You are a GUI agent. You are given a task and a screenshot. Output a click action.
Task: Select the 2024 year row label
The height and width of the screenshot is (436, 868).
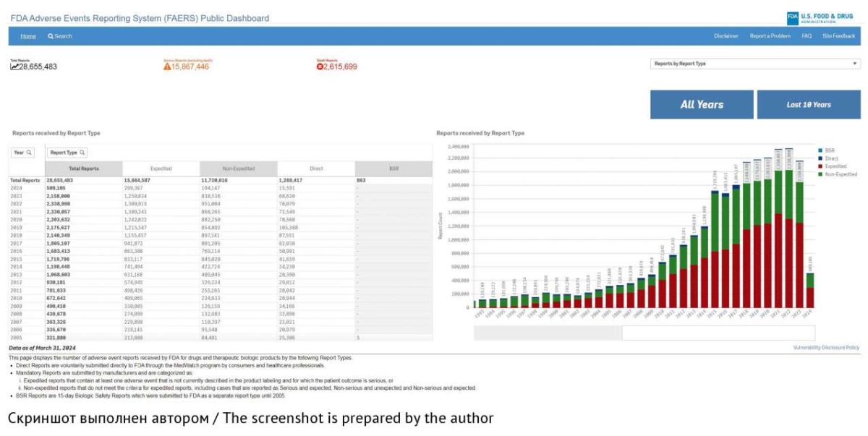[x=17, y=188]
